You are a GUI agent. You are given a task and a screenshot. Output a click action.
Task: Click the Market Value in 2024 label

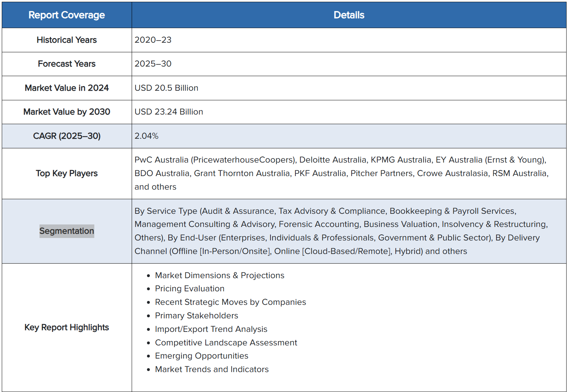click(67, 88)
